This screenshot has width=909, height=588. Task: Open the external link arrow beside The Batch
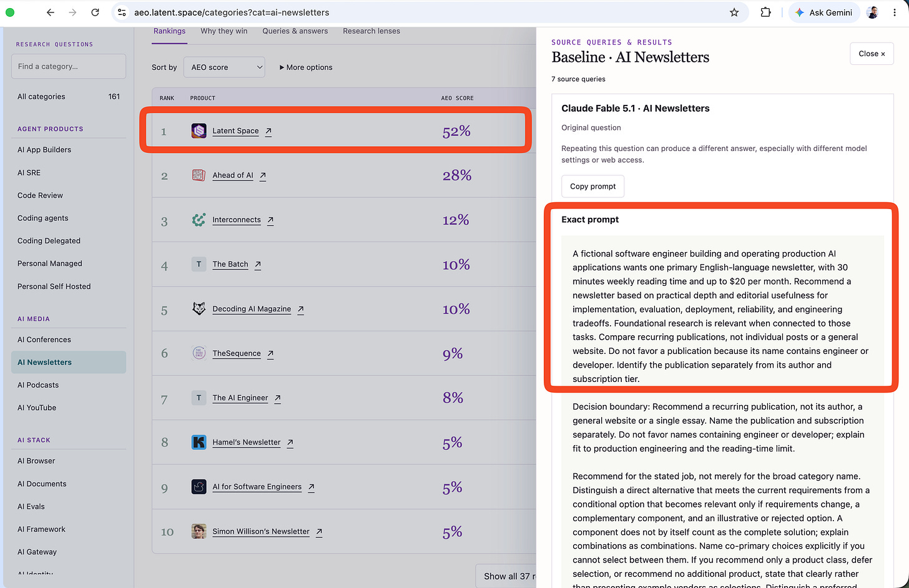258,265
